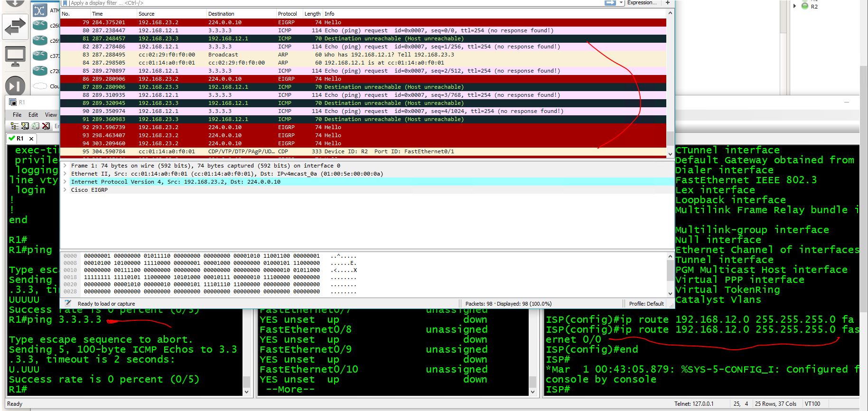Select the c2691 router icon

[x=40, y=40]
